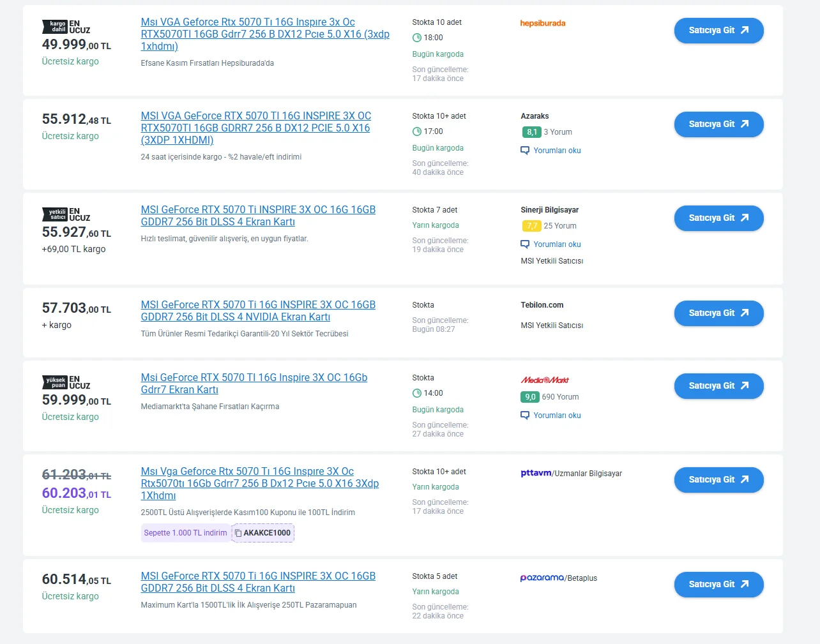The height and width of the screenshot is (644, 820).
Task: Click the MediaMarkt logo
Action: (x=545, y=380)
